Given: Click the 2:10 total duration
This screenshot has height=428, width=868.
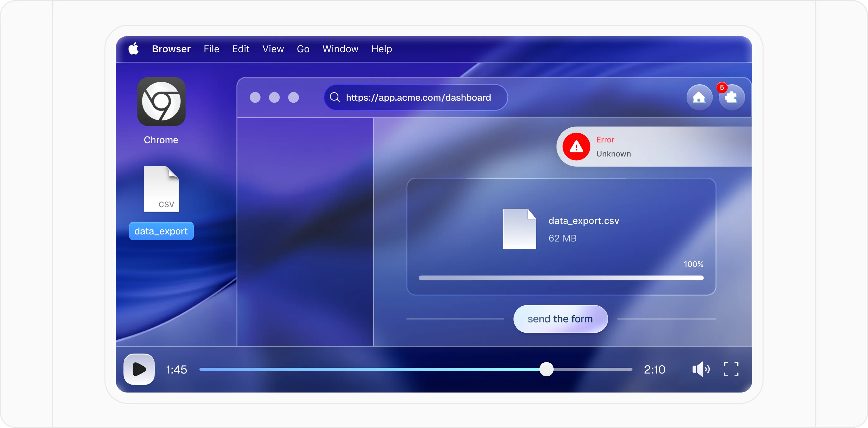Looking at the screenshot, I should click(654, 369).
